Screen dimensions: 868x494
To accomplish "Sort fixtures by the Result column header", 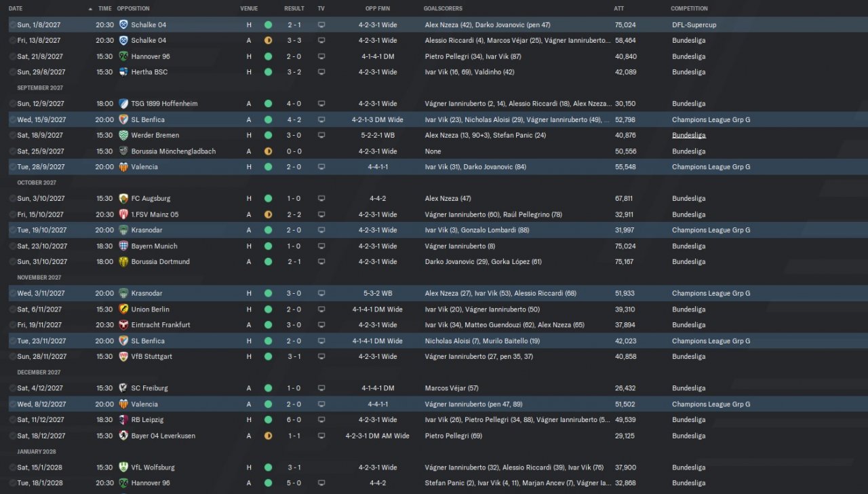I will click(x=294, y=9).
